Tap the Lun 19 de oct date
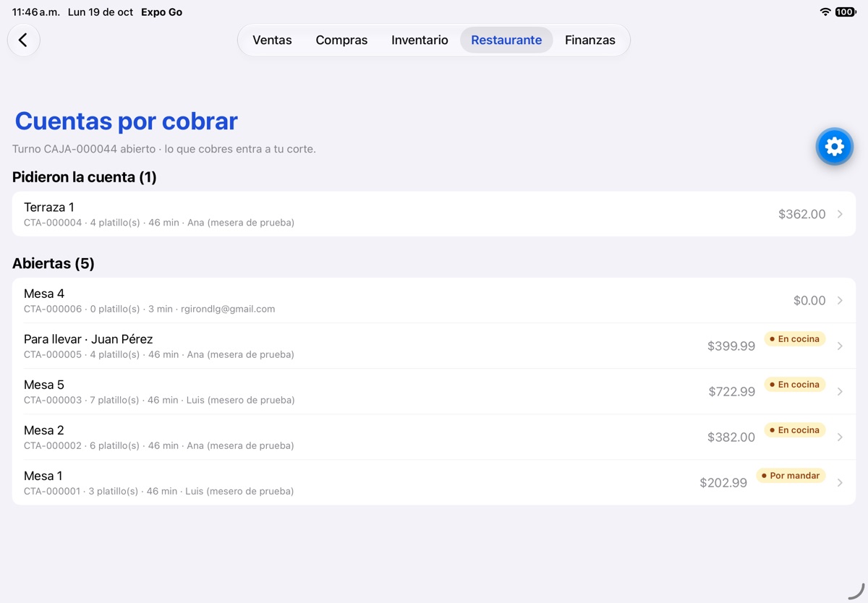The image size is (868, 603). [101, 12]
